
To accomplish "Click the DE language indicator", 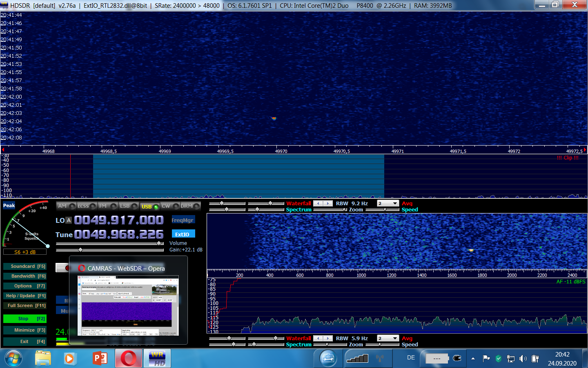I will [x=411, y=358].
